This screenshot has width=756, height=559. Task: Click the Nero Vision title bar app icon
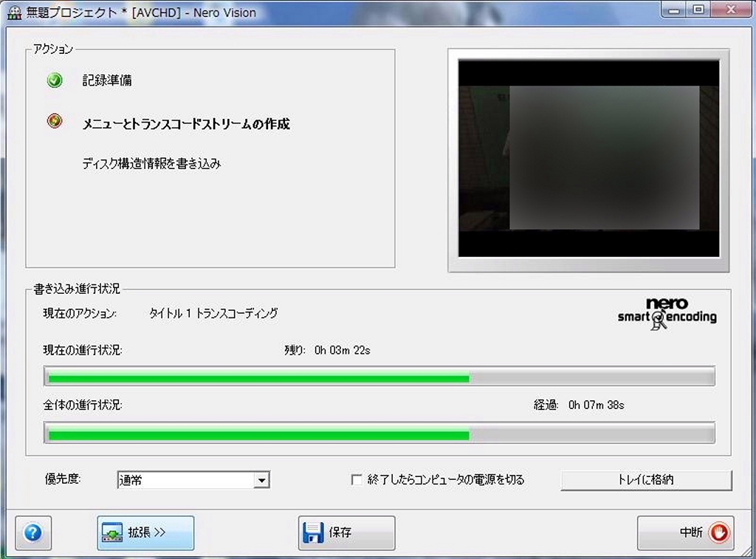(x=15, y=12)
